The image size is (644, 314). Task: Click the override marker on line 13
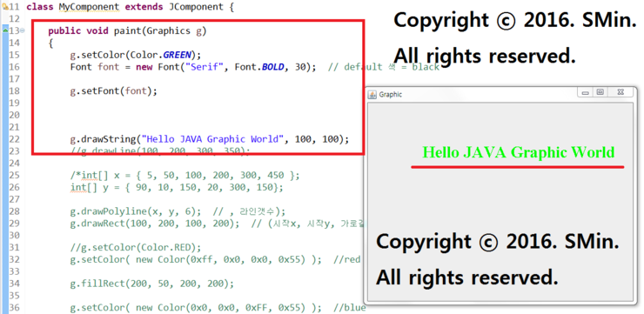(5, 30)
